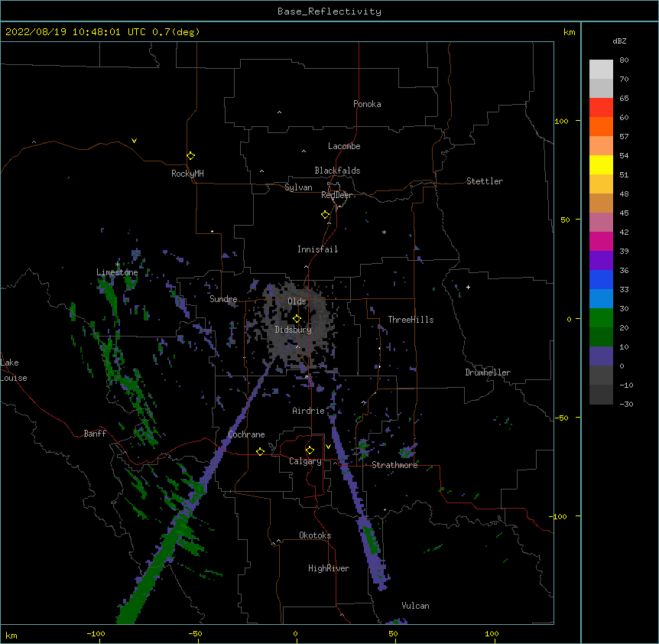Click the Lake Louise label
The height and width of the screenshot is (644, 659).
tap(14, 370)
